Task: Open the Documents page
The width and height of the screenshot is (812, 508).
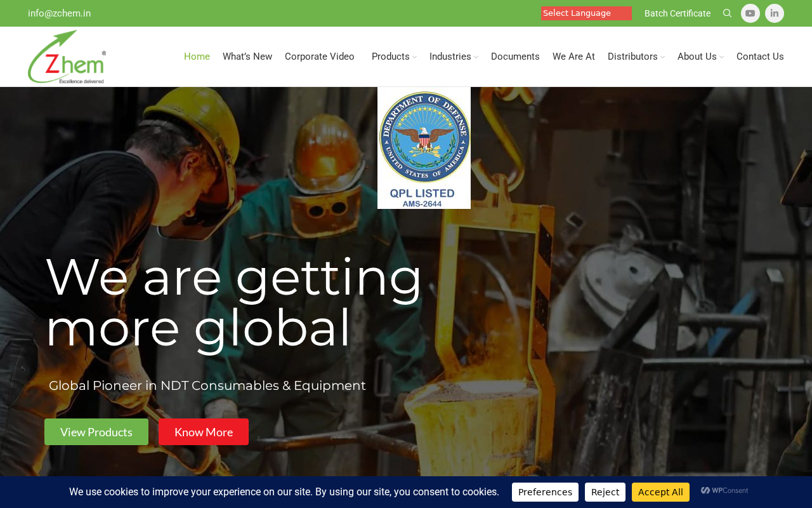Action: pyautogui.click(x=515, y=57)
